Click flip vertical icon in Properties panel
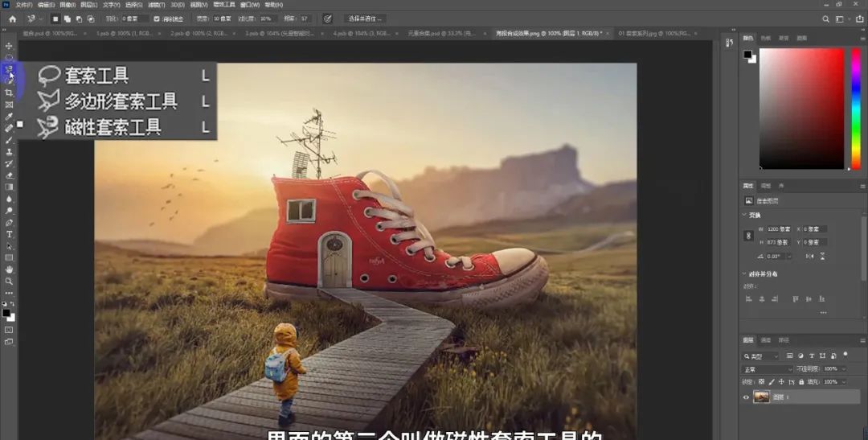The height and width of the screenshot is (440, 868). 823,256
